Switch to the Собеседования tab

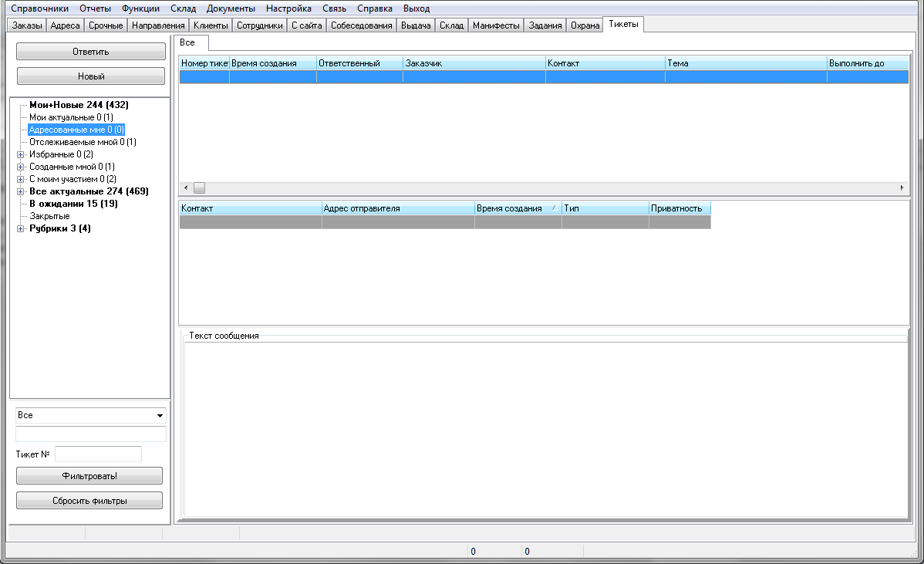tap(361, 25)
